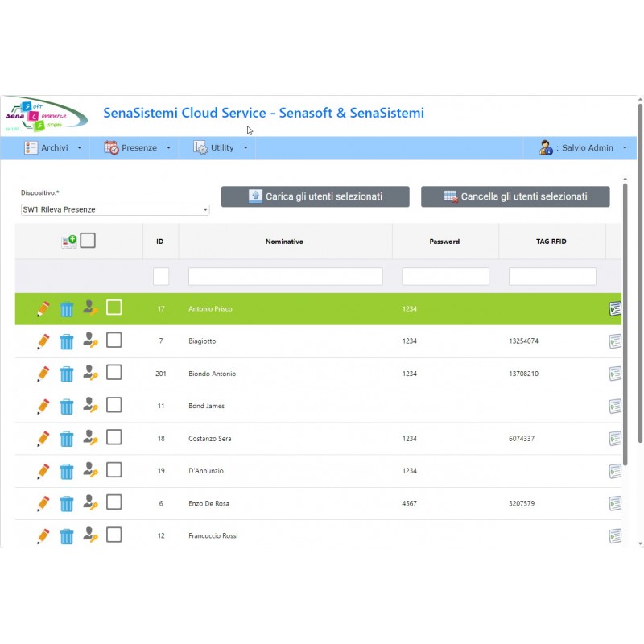Delete Bond James using trash icon

point(67,407)
